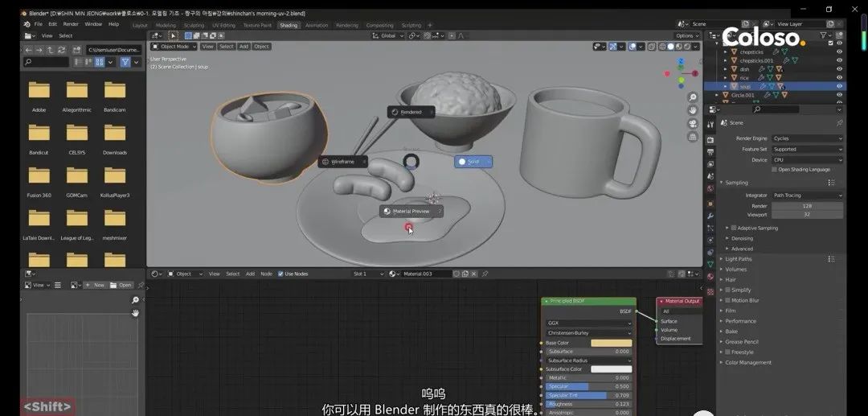Open Feature Set Supported dropdown

pos(807,149)
